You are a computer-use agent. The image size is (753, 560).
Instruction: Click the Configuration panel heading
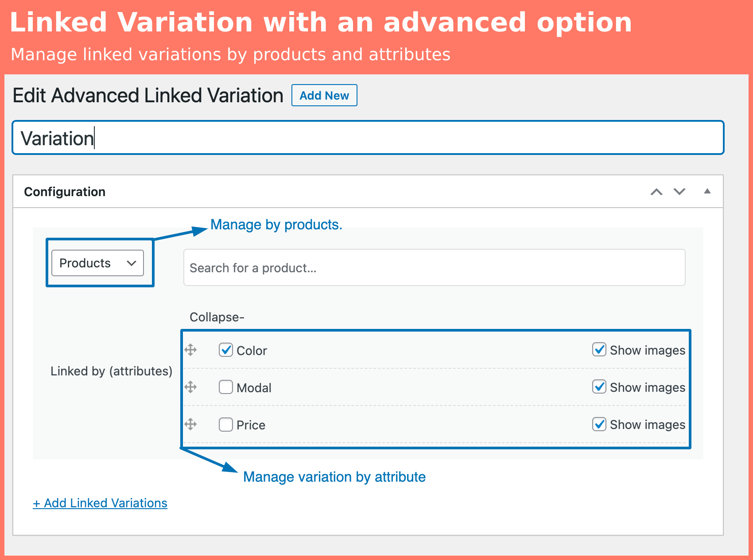pos(65,192)
